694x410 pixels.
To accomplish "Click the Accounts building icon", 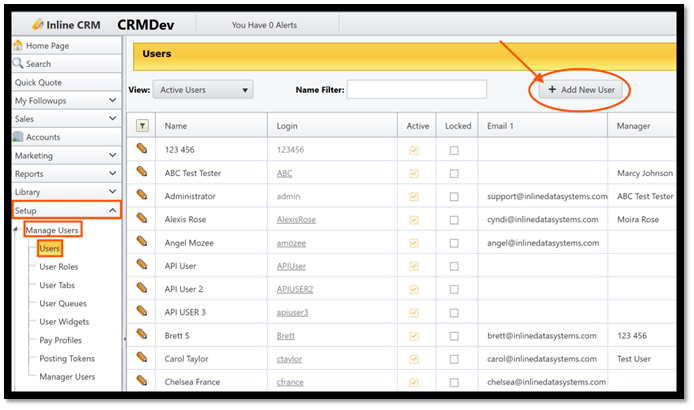I will pyautogui.click(x=18, y=137).
